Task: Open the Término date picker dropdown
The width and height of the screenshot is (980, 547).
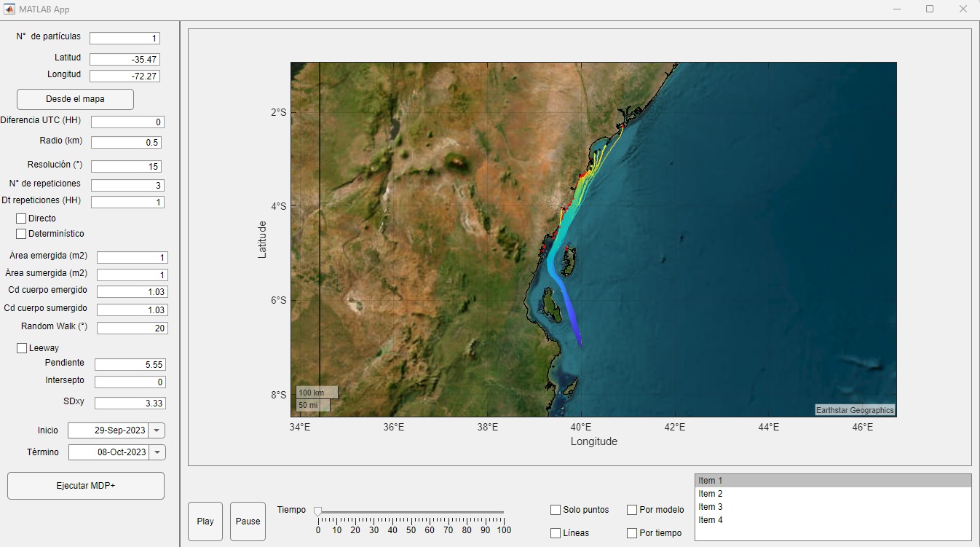Action: [x=157, y=452]
